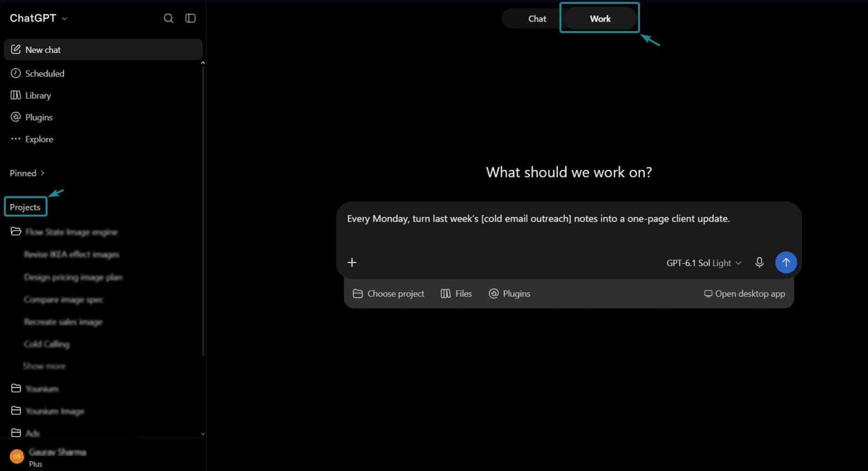Click the clock icon beside Scheduled
Viewport: 868px width, 471px height.
[16, 73]
